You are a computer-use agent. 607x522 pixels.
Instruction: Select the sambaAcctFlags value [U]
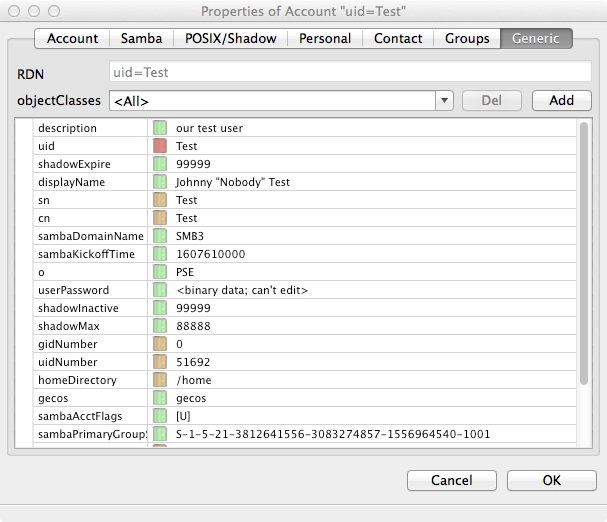click(x=183, y=416)
